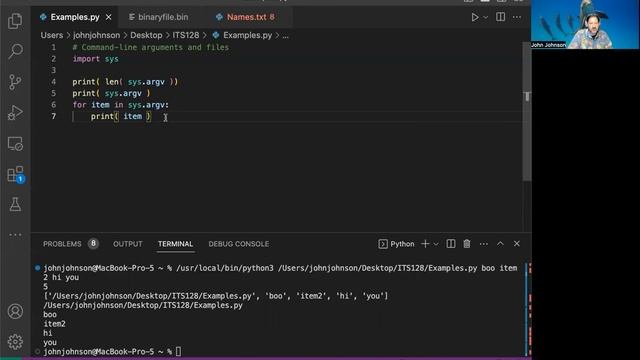Click ITS128 in the breadcrumb
640x360 pixels.
coord(186,36)
